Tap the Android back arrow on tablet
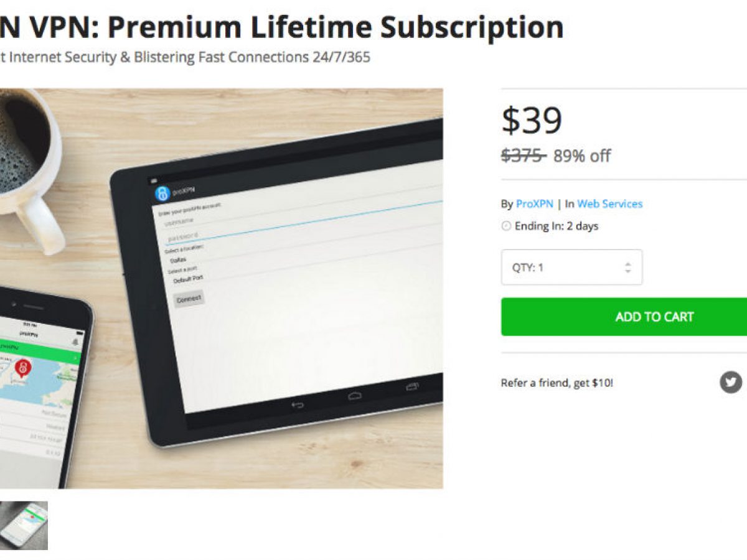Viewport: 747px width, 560px height. point(298,405)
